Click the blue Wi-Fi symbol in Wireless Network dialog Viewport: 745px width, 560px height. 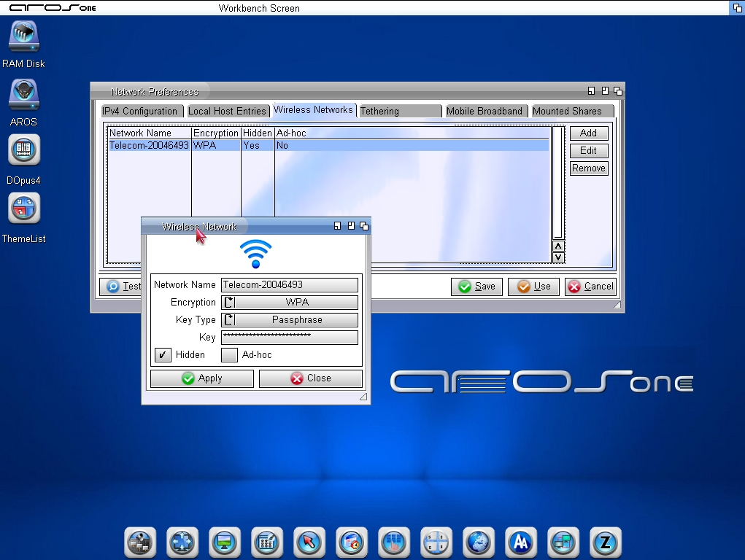[x=255, y=254]
